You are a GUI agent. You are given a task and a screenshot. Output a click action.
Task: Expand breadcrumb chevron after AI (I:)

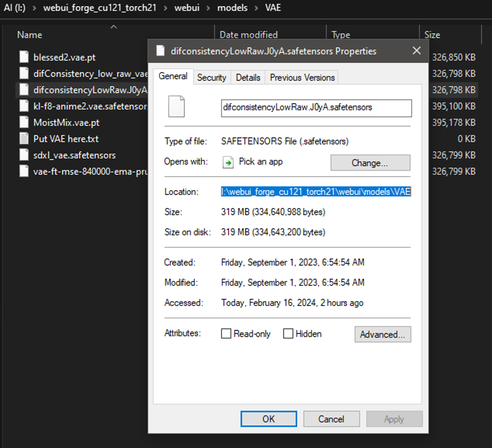click(34, 8)
